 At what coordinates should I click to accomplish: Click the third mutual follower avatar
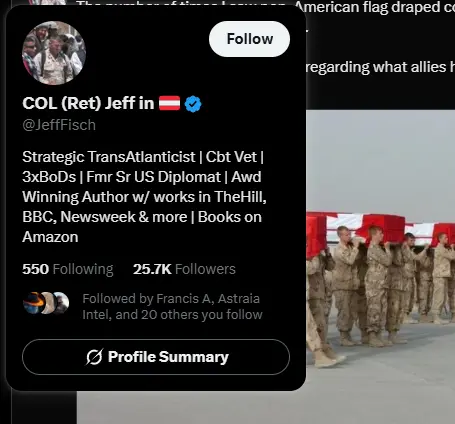click(x=61, y=303)
